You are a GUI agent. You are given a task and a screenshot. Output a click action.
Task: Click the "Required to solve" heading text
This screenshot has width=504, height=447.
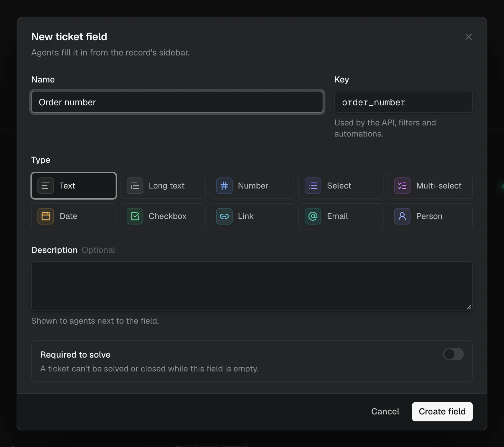pos(75,355)
